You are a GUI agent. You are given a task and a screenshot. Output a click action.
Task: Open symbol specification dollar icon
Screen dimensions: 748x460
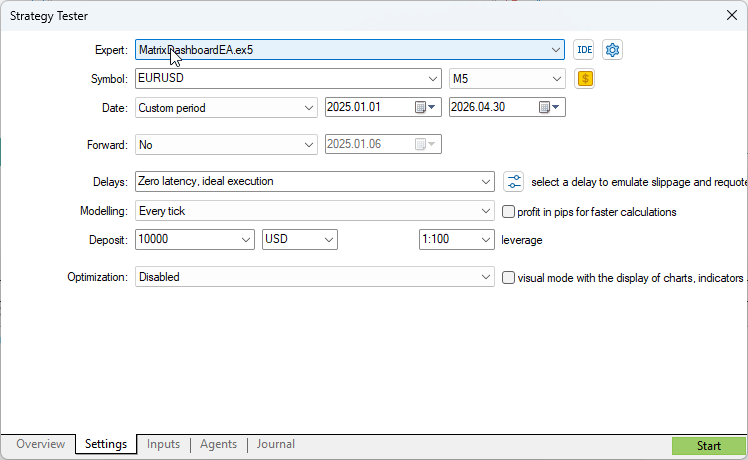585,79
